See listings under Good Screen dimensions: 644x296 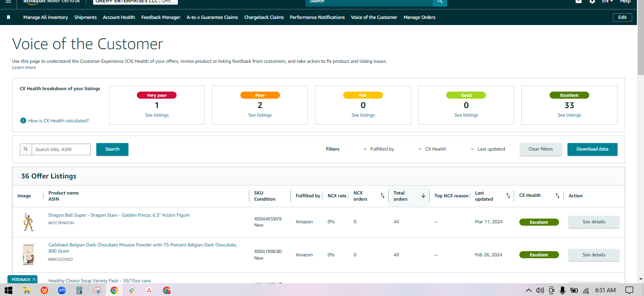[x=466, y=115]
